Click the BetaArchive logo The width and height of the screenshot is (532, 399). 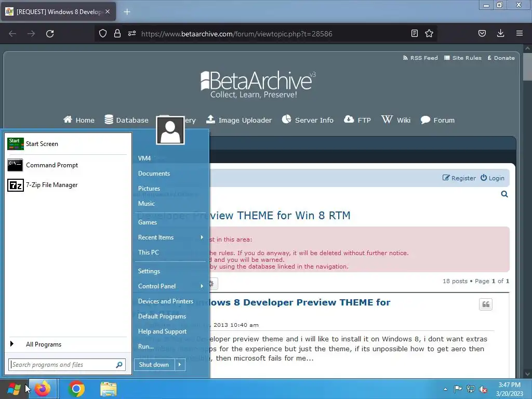point(258,84)
